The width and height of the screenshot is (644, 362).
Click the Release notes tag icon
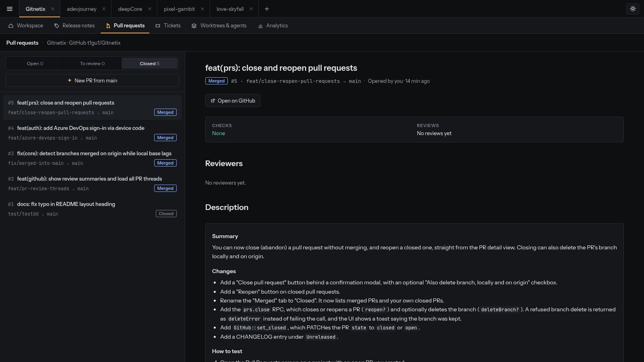point(57,26)
